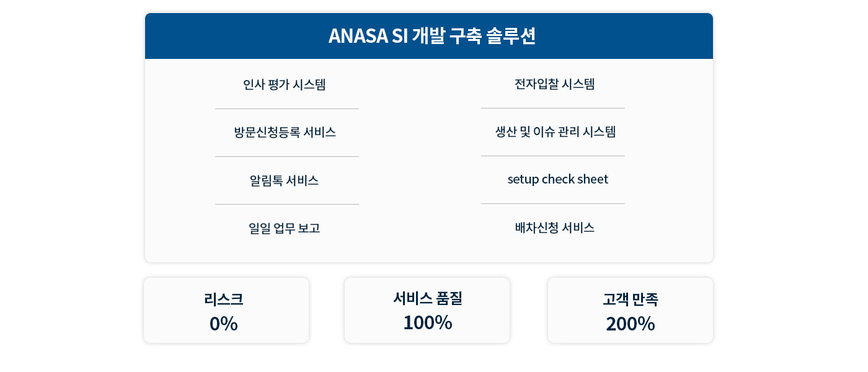Click divider line under 전자입찰 시스템
The height and width of the screenshot is (372, 868).
(553, 108)
